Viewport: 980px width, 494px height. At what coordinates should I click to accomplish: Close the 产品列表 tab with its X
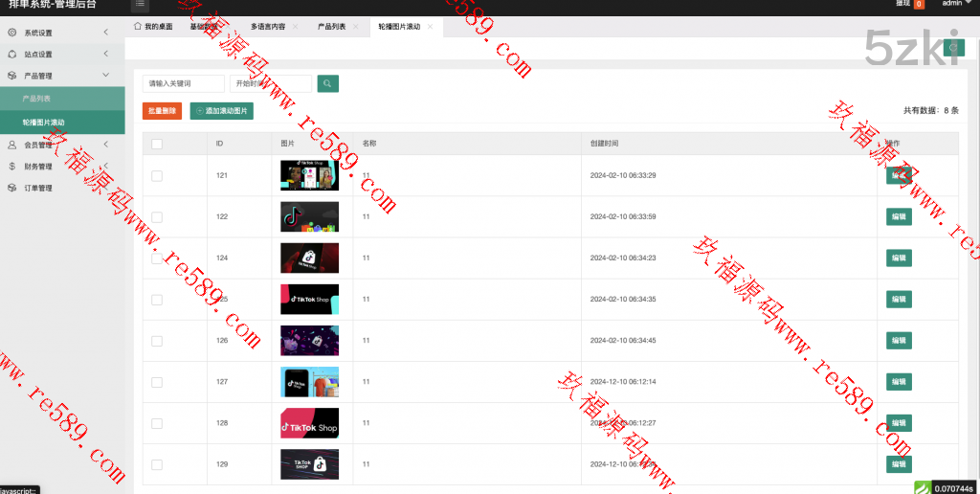tap(357, 27)
